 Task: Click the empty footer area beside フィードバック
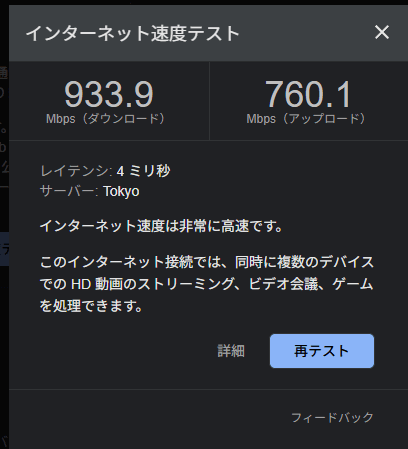[x=150, y=417]
